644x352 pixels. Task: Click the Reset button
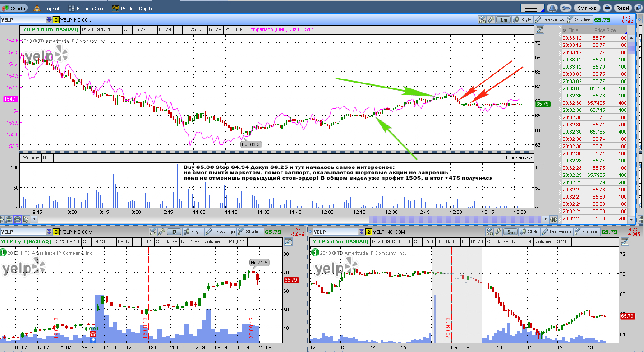coord(623,8)
